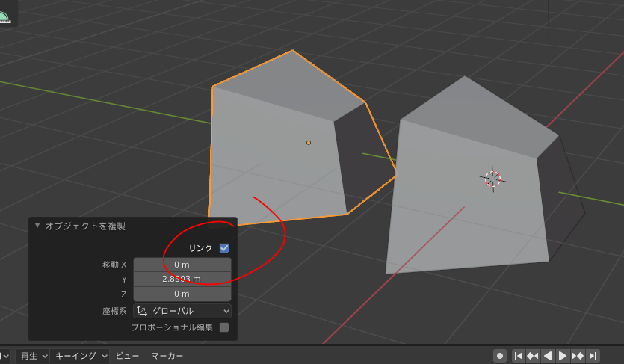Play the animation in reverse

547,356
